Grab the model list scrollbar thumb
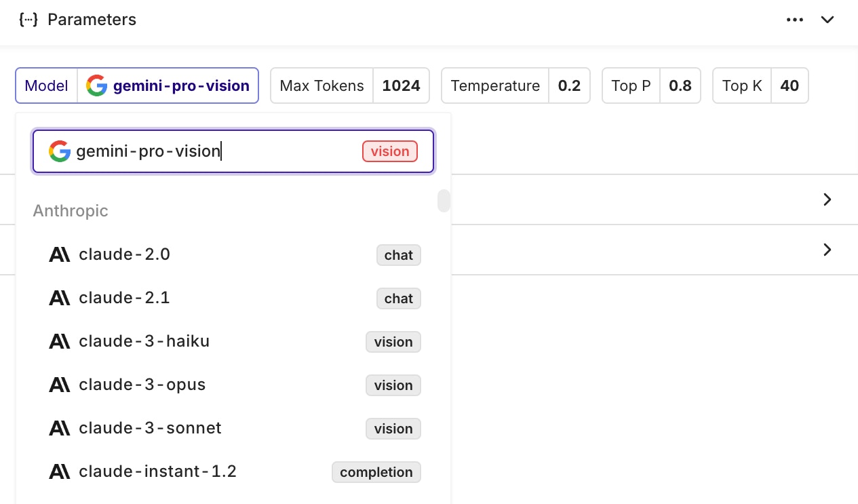Viewport: 858px width, 504px height. 444,201
